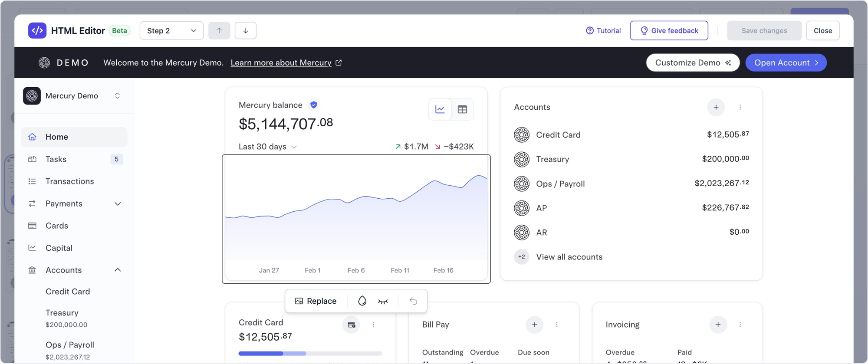Create invoice with Invoicing plus button

[718, 325]
